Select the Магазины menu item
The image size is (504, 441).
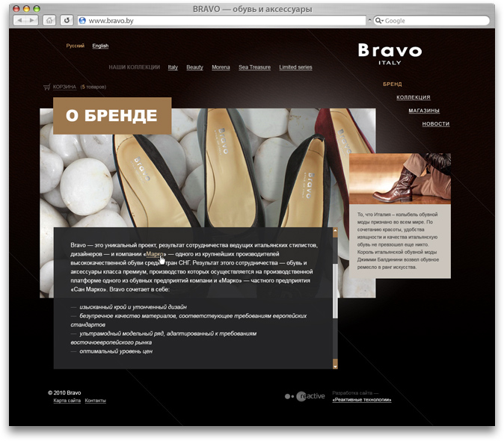point(424,111)
